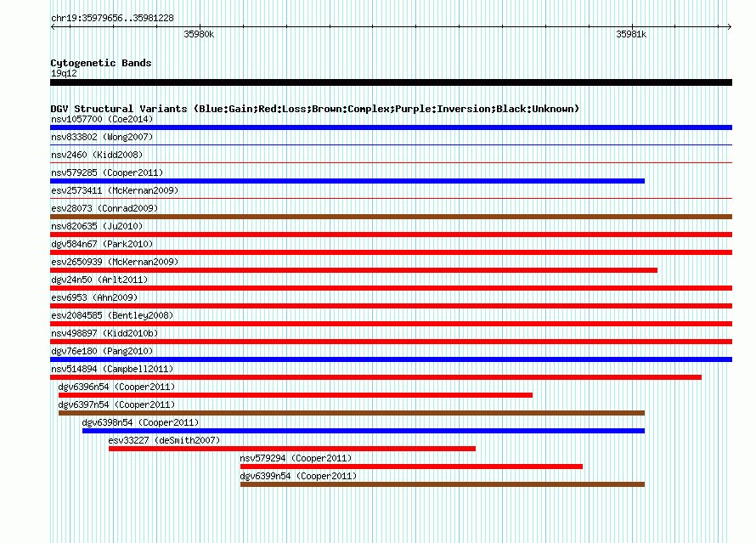Select the thin nsv833802 blue line
The height and width of the screenshot is (543, 756).
(391, 144)
